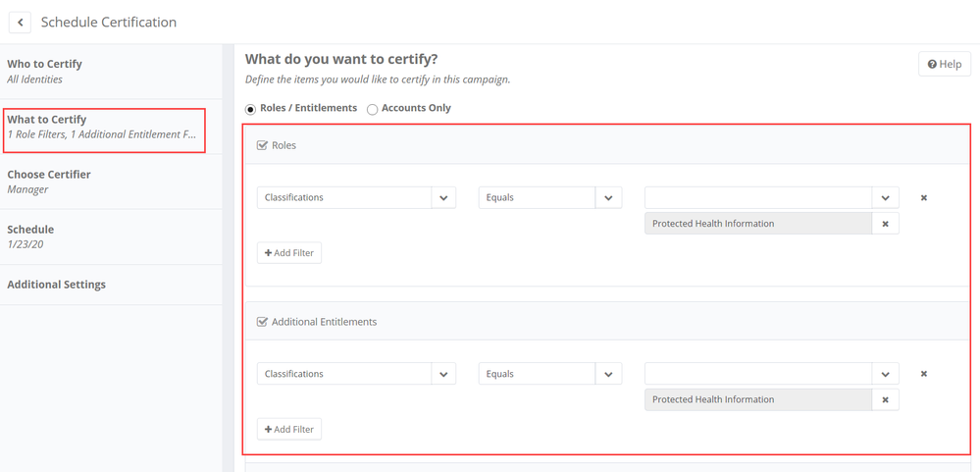Remove the Roles classification filter row
The height and width of the screenshot is (472, 980).
click(923, 198)
